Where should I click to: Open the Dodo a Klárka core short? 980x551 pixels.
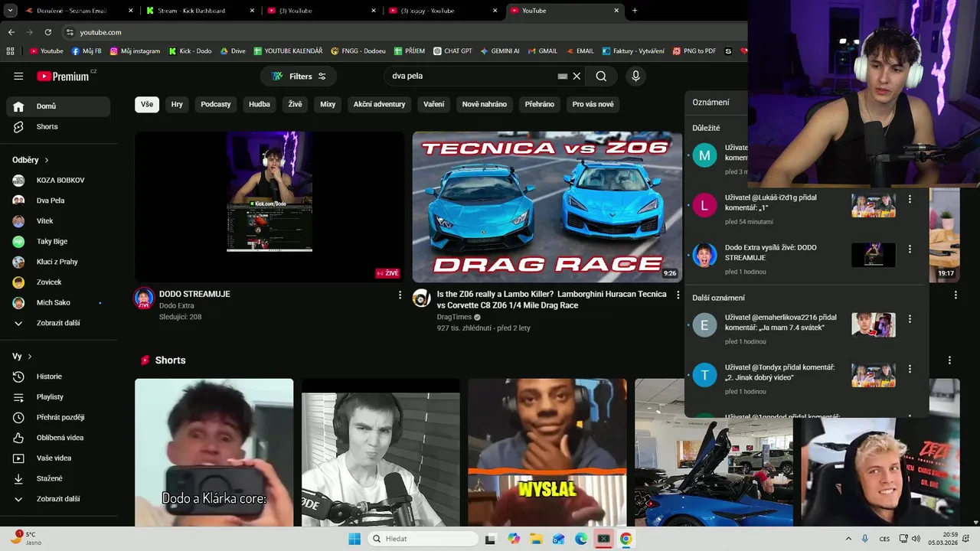click(x=214, y=452)
